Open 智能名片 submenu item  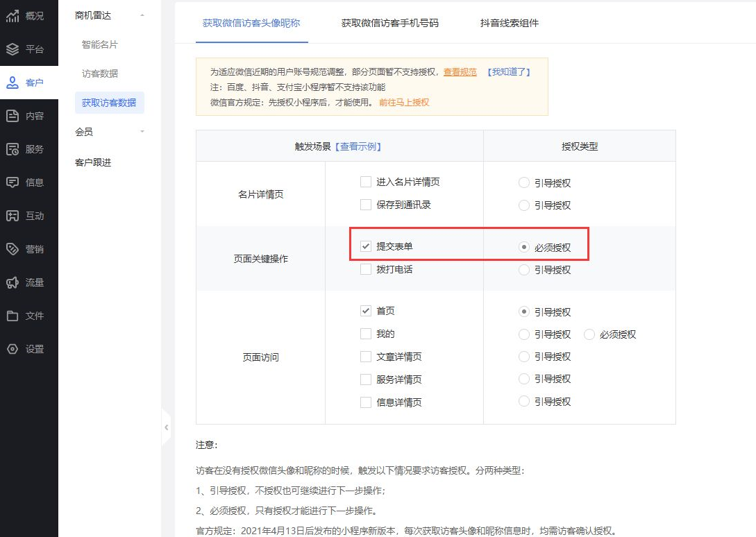(x=100, y=45)
